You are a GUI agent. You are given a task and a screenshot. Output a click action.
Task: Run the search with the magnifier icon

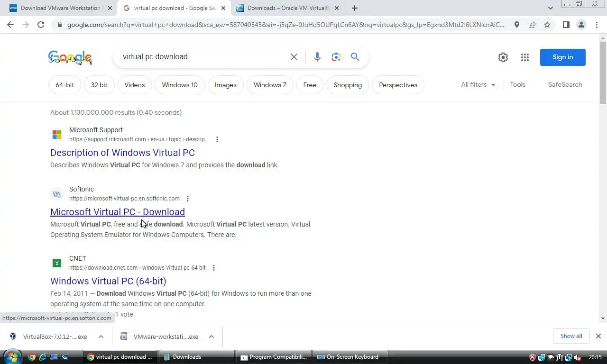355,57
